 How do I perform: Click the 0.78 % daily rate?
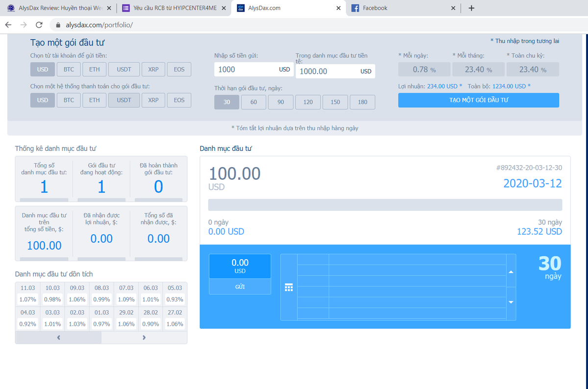pyautogui.click(x=424, y=70)
